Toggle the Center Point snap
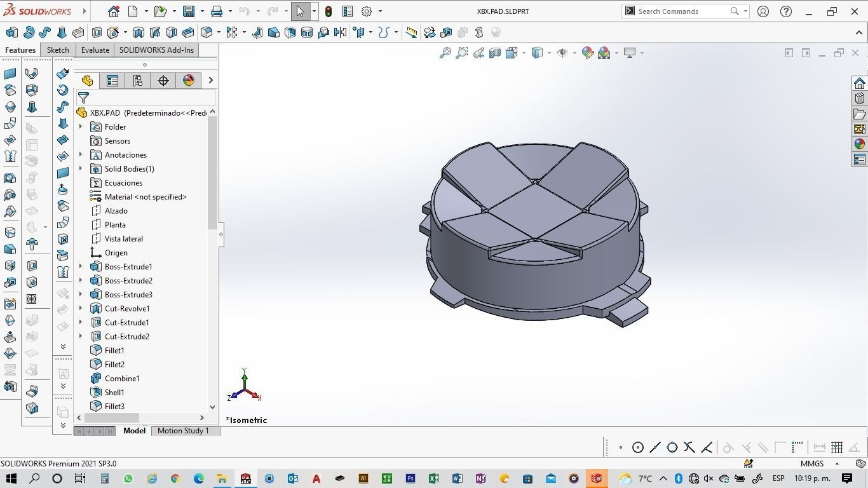The height and width of the screenshot is (488, 868). tap(638, 447)
